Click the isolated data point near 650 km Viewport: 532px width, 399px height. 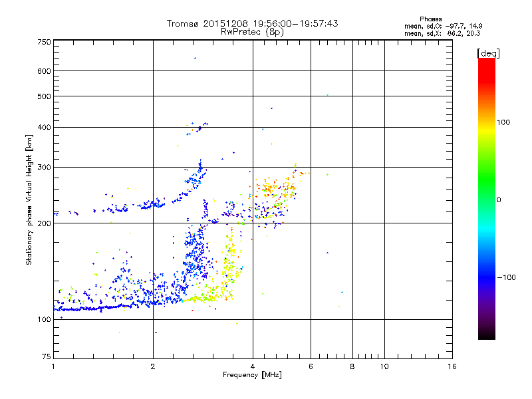(195, 58)
